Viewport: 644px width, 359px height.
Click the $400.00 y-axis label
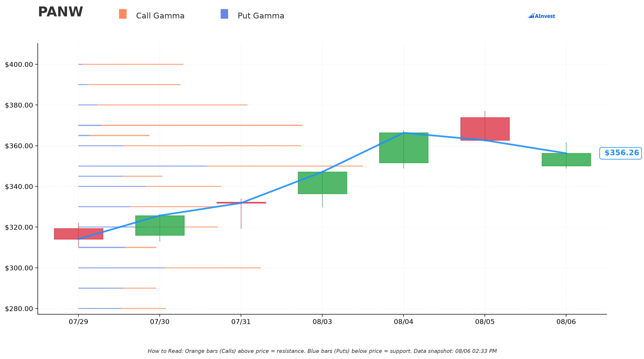[x=19, y=65]
